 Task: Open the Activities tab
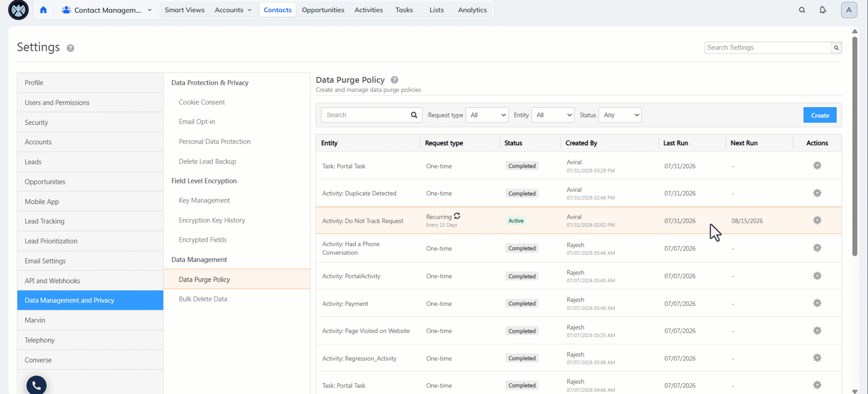(x=369, y=10)
